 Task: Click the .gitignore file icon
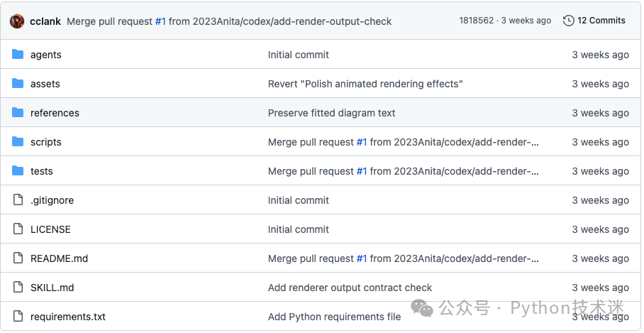[x=18, y=200]
